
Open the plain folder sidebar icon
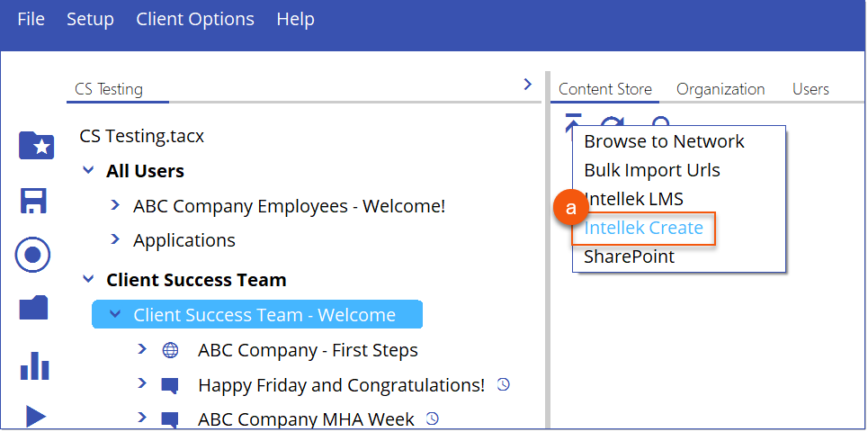[33, 308]
